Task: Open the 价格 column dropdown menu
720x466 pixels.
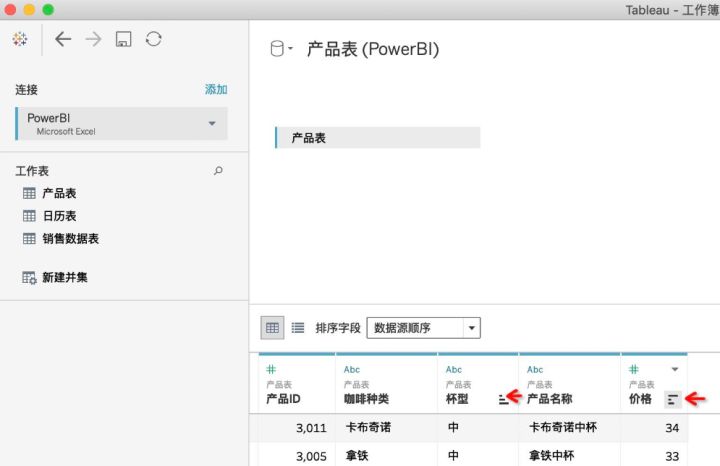Action: coord(675,369)
